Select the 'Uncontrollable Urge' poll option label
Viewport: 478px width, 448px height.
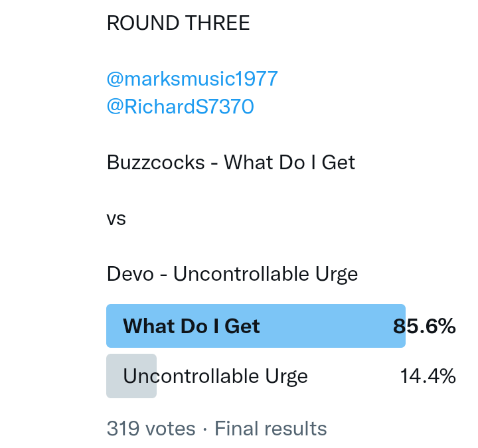pos(215,376)
